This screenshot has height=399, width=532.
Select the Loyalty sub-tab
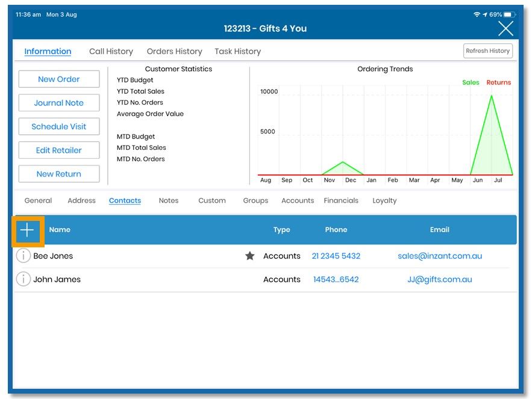[384, 200]
